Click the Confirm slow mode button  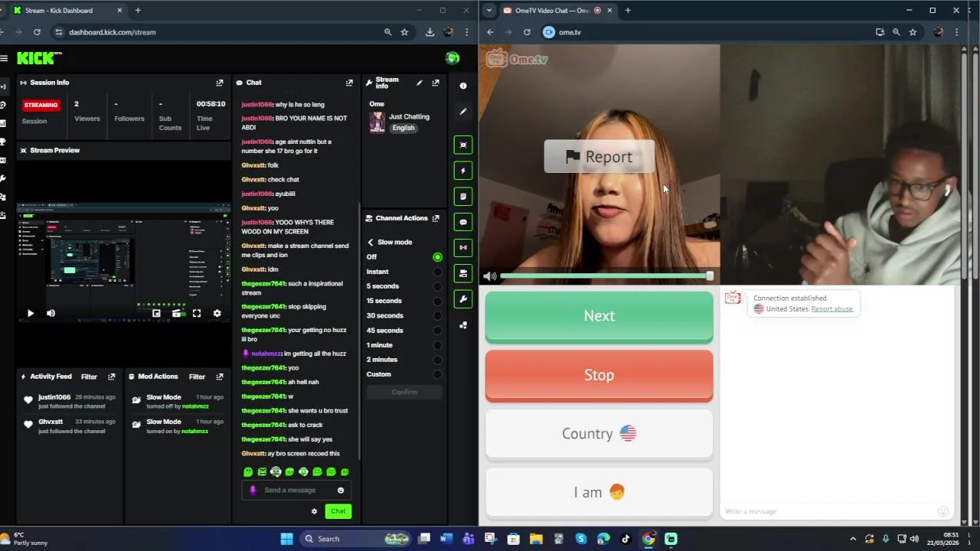tap(404, 392)
